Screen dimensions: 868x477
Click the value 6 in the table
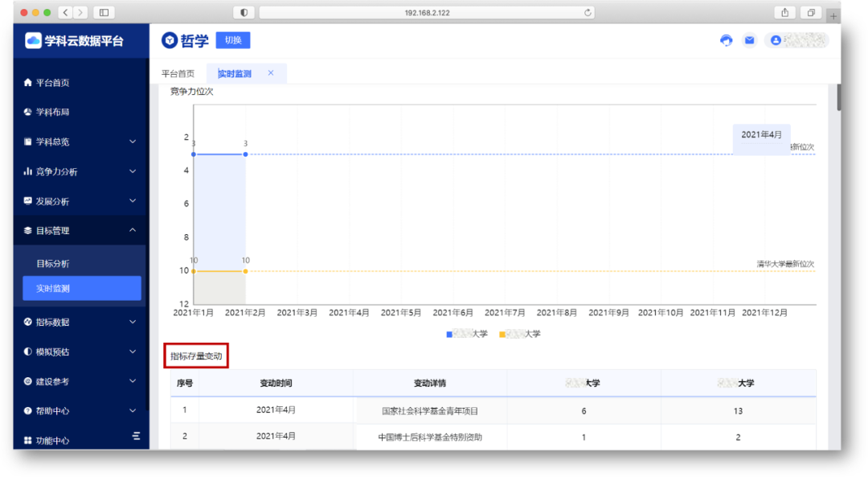[x=584, y=410]
